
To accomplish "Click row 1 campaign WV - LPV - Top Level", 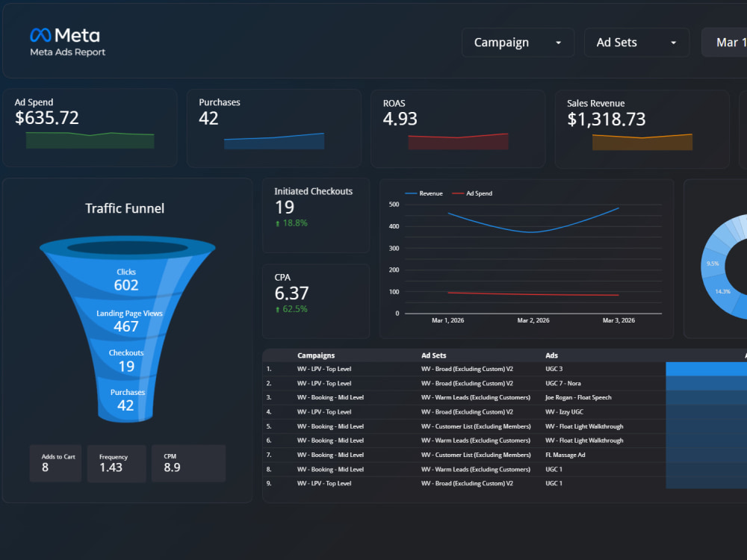I will pos(324,369).
